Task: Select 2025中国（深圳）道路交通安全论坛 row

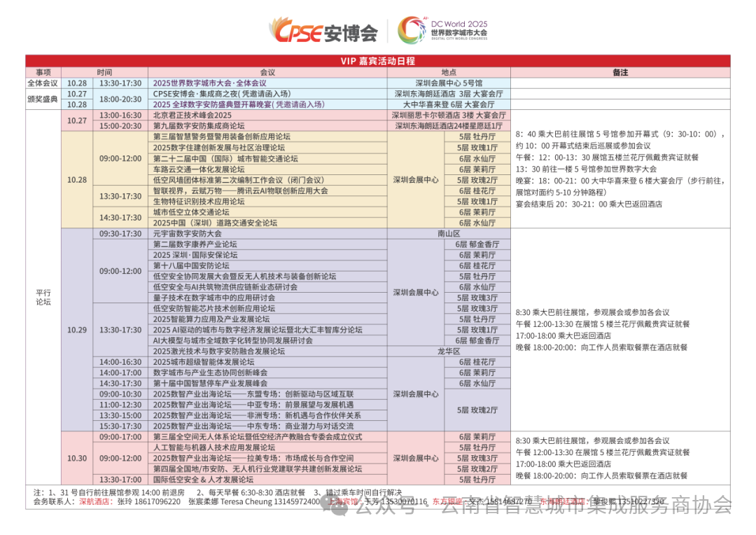Action: 267,223
